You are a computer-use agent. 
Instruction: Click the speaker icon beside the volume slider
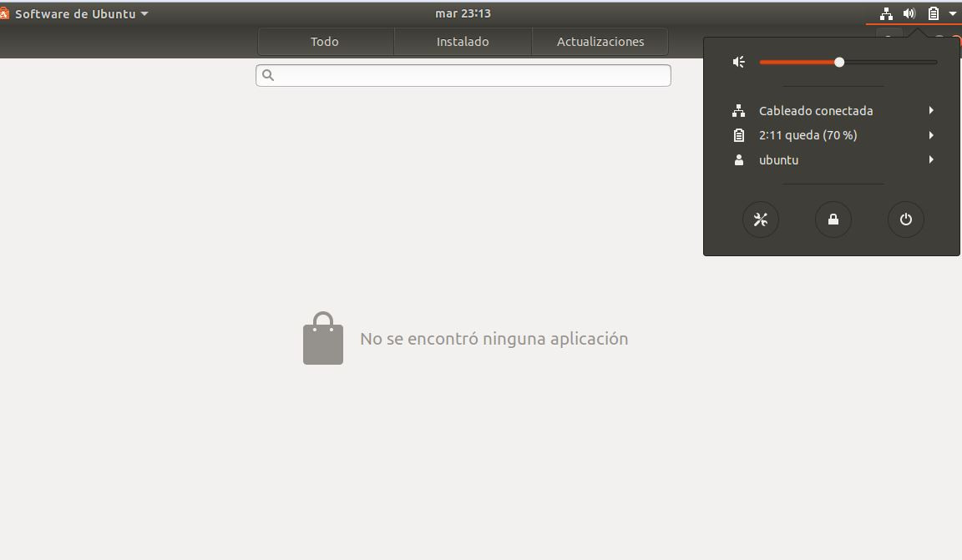point(738,62)
